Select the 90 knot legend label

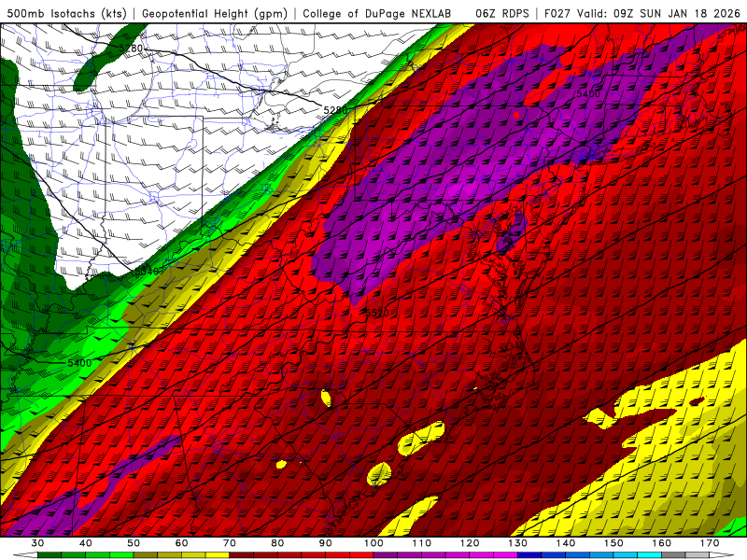pos(326,543)
